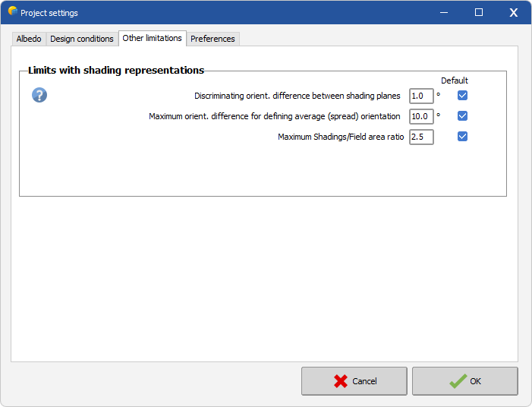Image resolution: width=532 pixels, height=407 pixels.
Task: Click the PVsyst app icon in title bar
Action: [13, 11]
